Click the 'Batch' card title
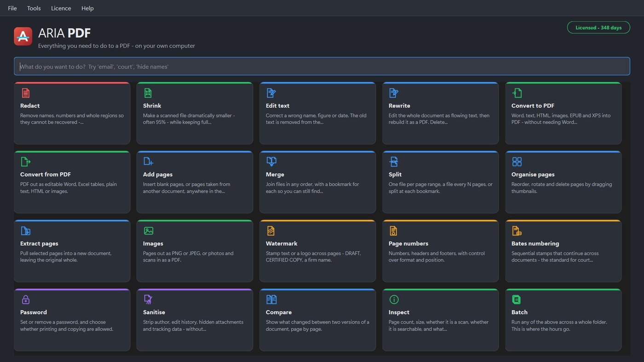The width and height of the screenshot is (644, 362). click(520, 312)
